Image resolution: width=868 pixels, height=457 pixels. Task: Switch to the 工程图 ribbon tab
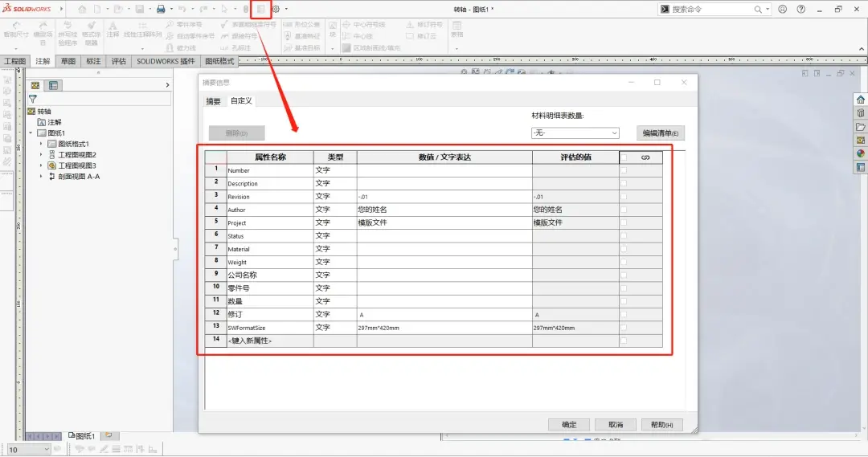(x=15, y=61)
